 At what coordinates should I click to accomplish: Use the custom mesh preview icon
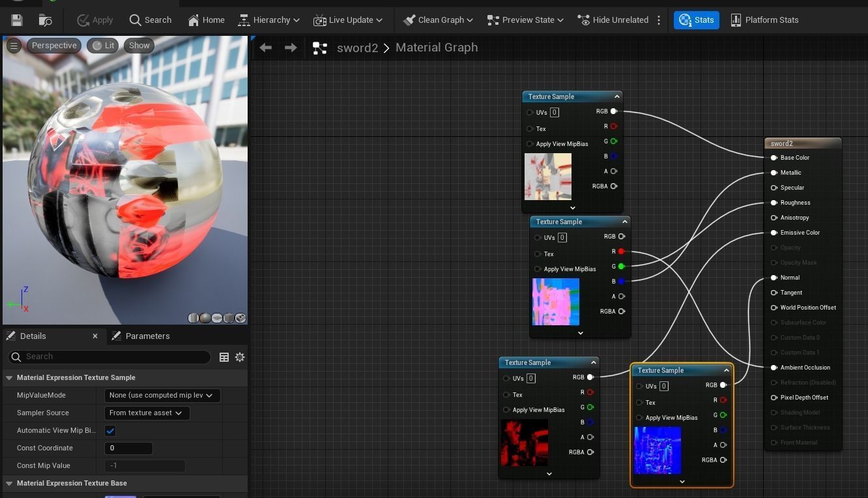point(240,318)
